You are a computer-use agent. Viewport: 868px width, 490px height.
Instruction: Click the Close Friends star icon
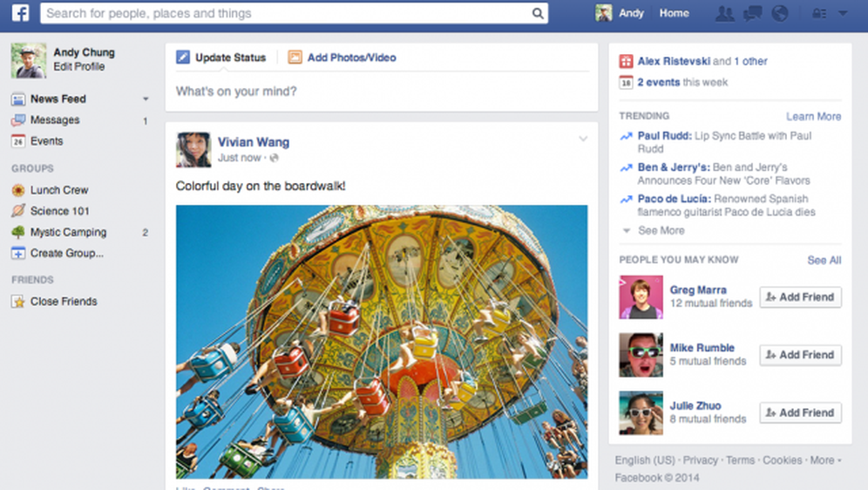tap(18, 301)
